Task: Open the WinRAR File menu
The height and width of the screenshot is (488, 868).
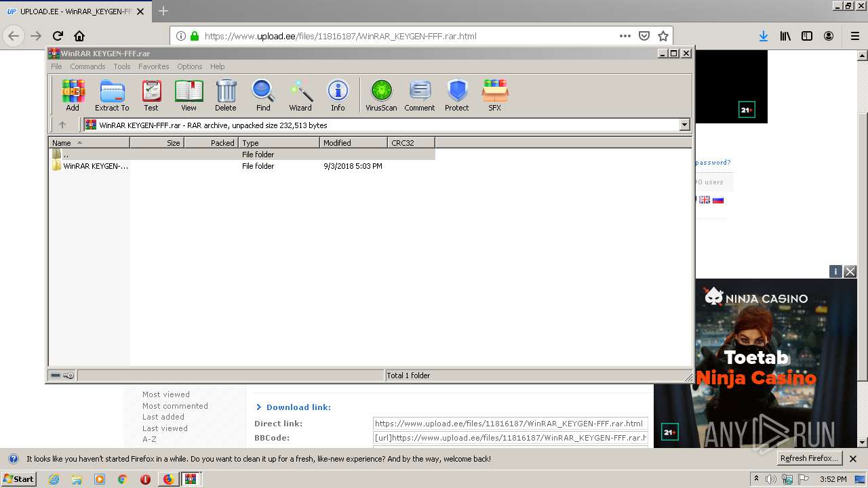Action: click(56, 66)
